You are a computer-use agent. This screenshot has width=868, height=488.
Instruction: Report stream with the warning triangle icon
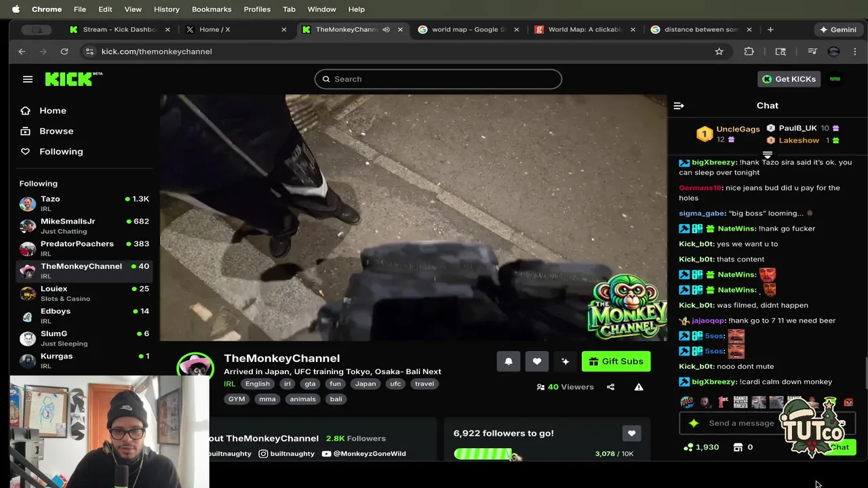click(x=639, y=387)
